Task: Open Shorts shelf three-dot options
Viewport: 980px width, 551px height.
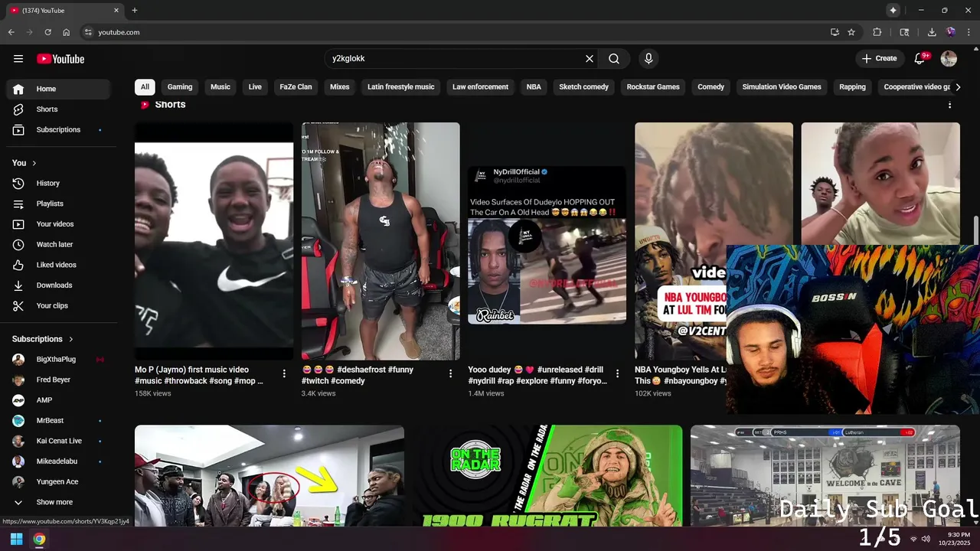Action: point(950,105)
